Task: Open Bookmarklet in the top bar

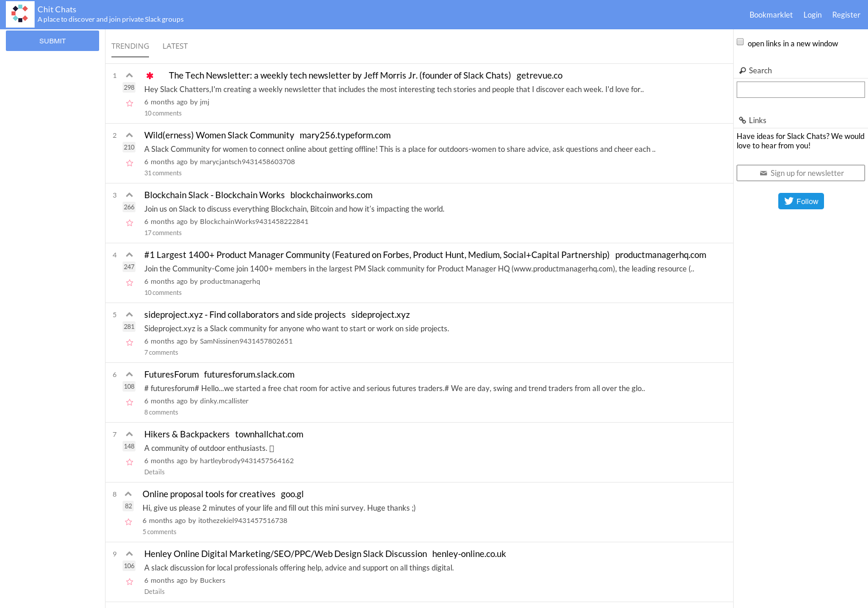Action: click(771, 15)
